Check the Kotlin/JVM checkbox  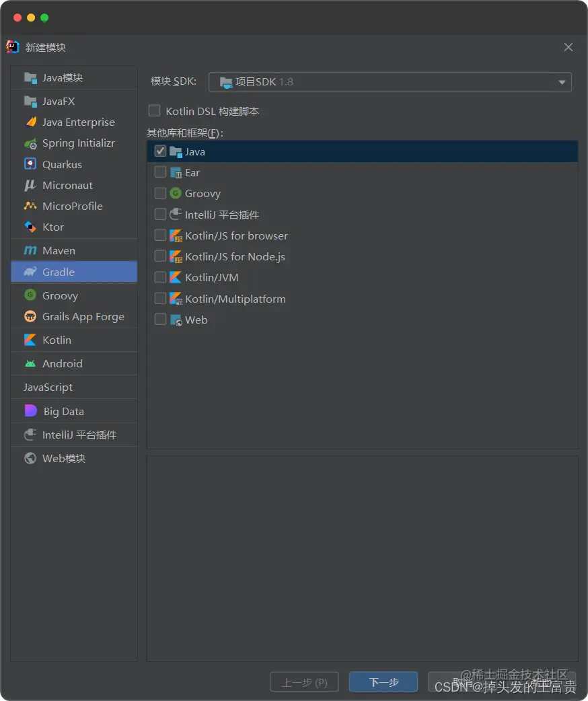coord(160,277)
